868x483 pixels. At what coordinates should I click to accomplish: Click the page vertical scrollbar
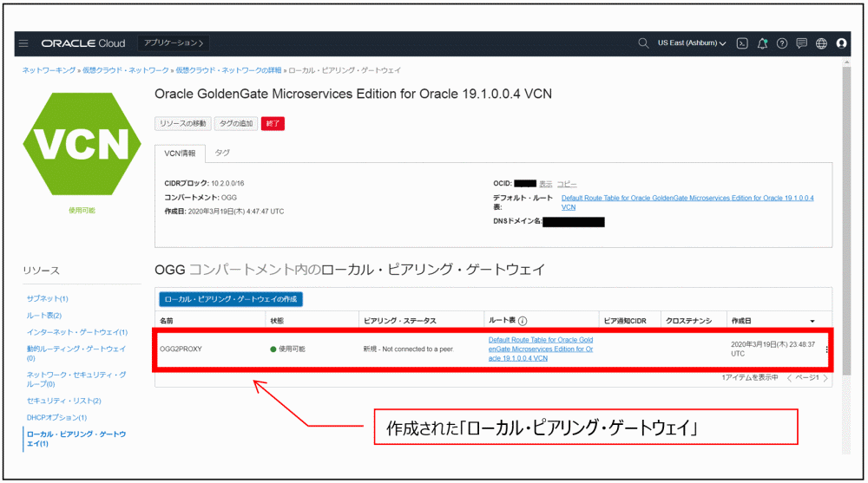pyautogui.click(x=846, y=220)
